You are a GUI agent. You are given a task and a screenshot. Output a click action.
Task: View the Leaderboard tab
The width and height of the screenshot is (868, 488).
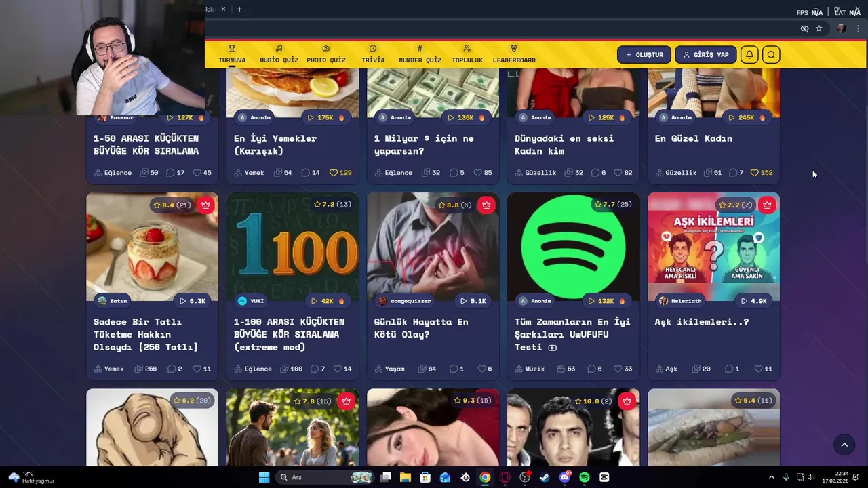pos(514,54)
